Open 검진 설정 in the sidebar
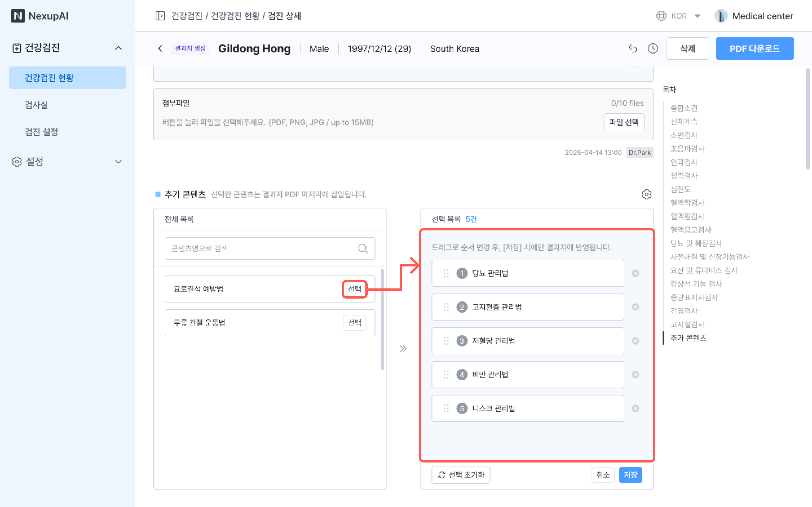 42,132
